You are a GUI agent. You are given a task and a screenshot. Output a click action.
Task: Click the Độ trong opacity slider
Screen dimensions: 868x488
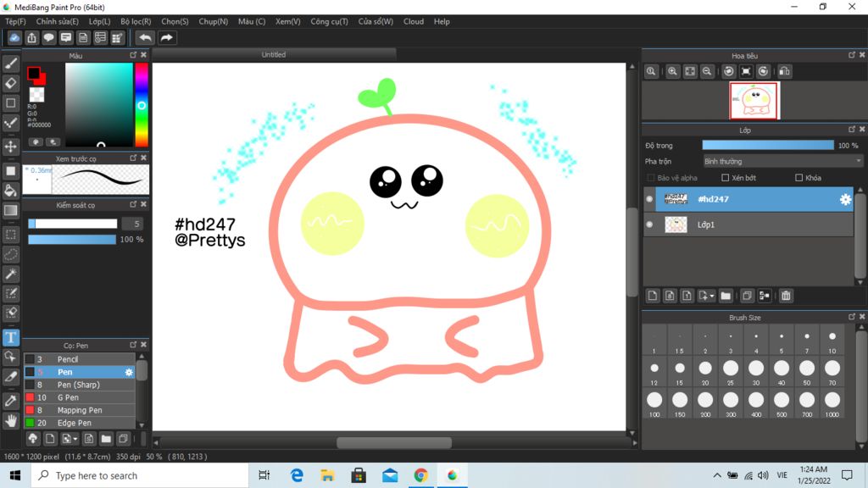[768, 146]
